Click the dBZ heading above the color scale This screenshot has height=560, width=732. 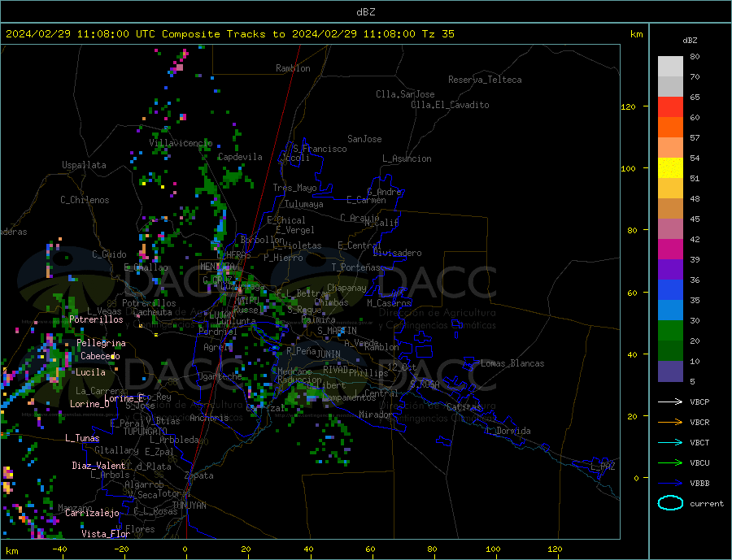click(690, 41)
